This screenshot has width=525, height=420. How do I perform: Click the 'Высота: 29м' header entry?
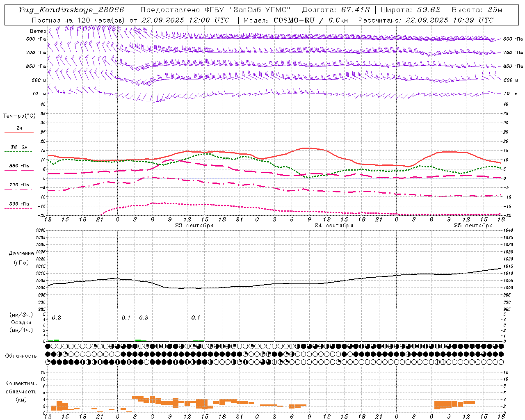tap(477, 10)
